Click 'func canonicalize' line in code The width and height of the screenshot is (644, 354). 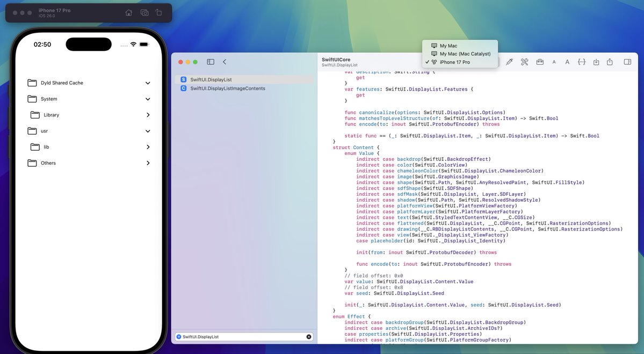425,113
